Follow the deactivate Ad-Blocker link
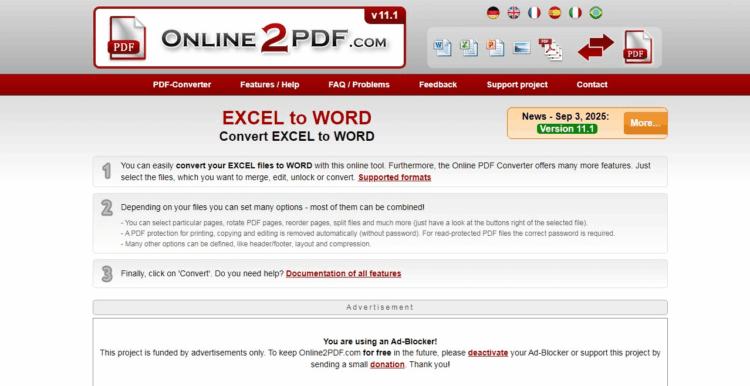Screen dimensions: 750x386 (x=488, y=353)
